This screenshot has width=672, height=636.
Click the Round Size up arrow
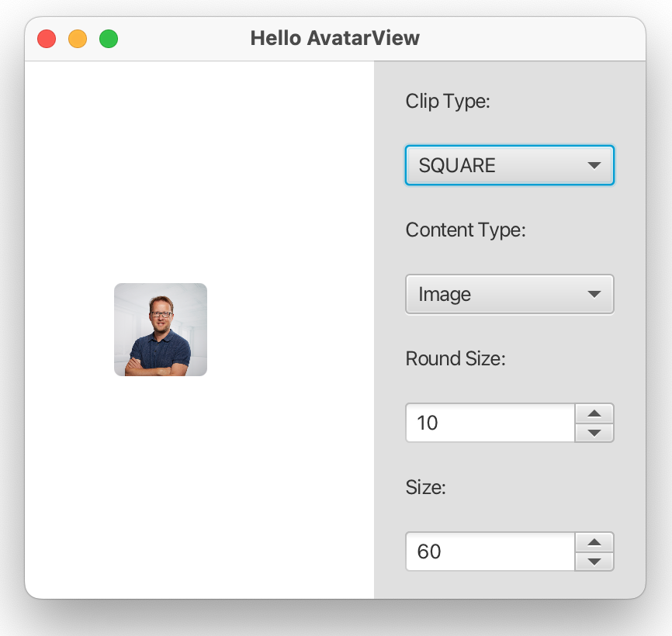(594, 413)
